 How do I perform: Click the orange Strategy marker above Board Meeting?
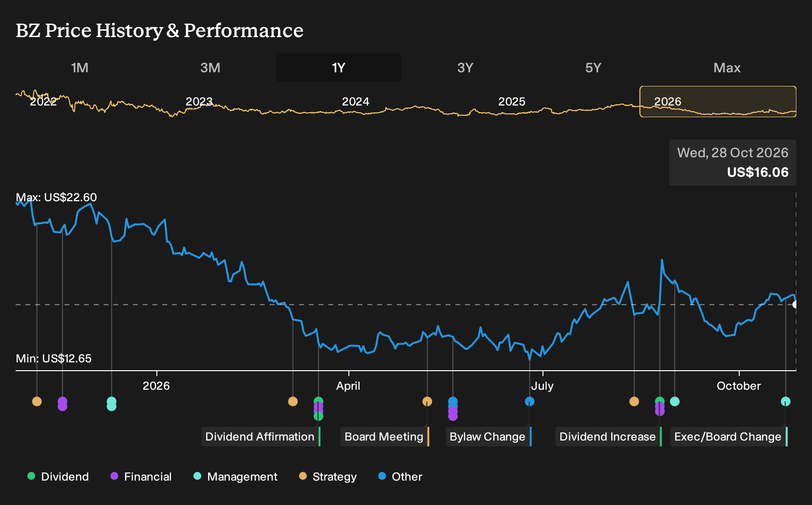[x=427, y=401]
